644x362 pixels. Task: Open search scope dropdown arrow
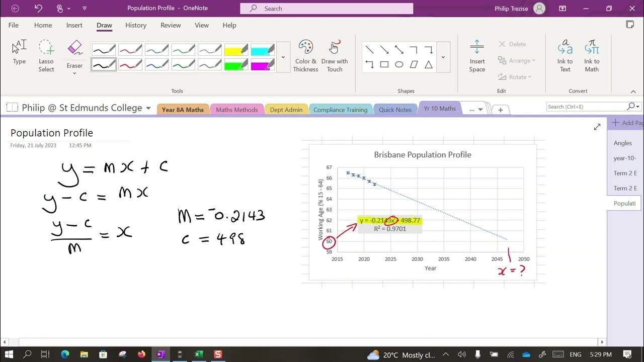point(638,107)
